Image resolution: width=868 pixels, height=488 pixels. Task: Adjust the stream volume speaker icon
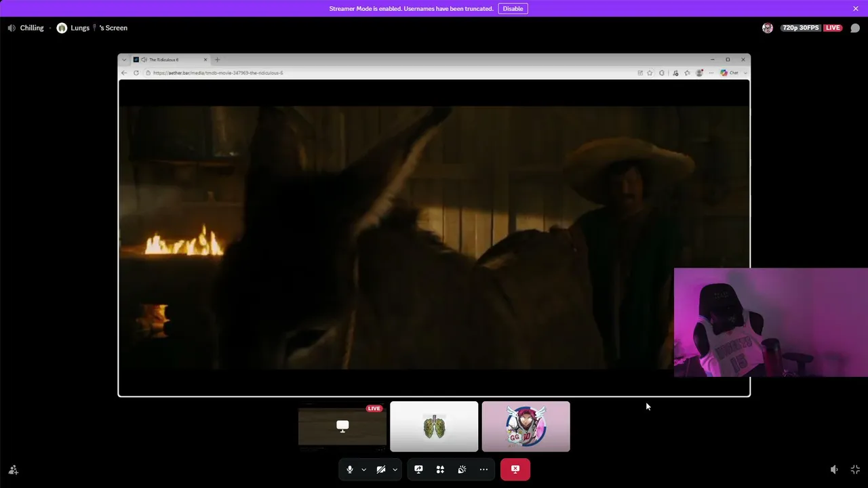(x=834, y=470)
